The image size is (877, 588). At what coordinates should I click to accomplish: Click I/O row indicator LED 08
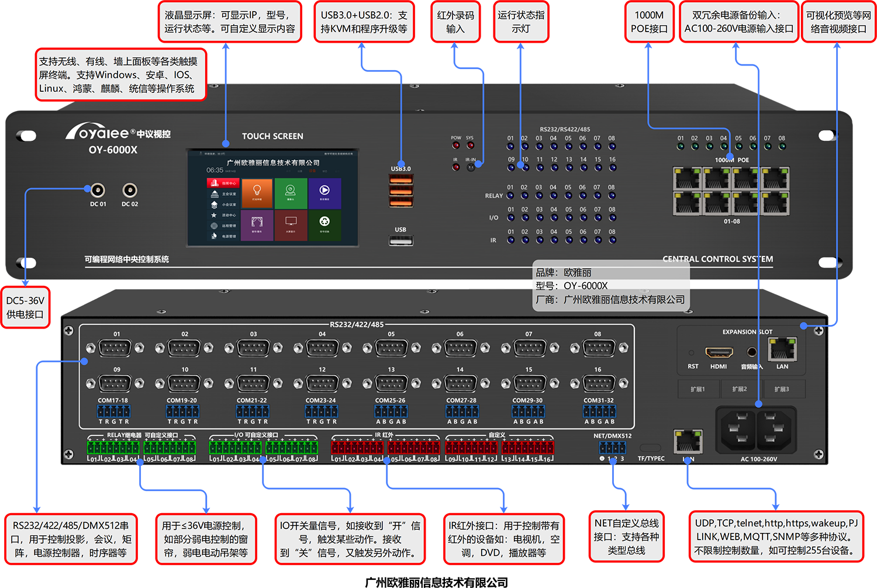[x=612, y=217]
